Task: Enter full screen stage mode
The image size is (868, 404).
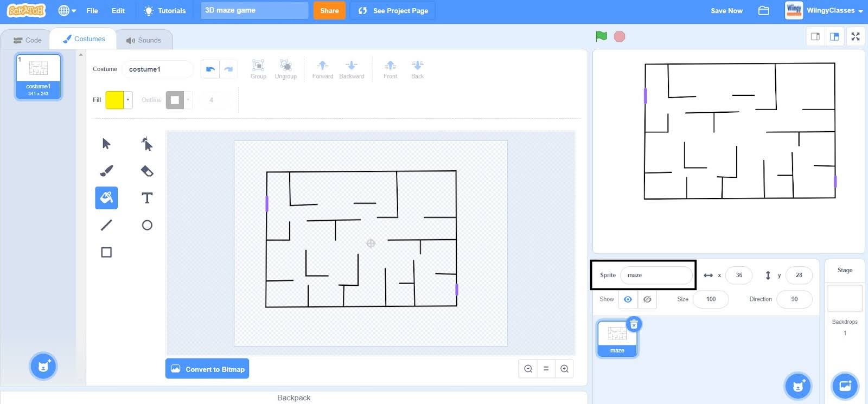Action: tap(856, 36)
